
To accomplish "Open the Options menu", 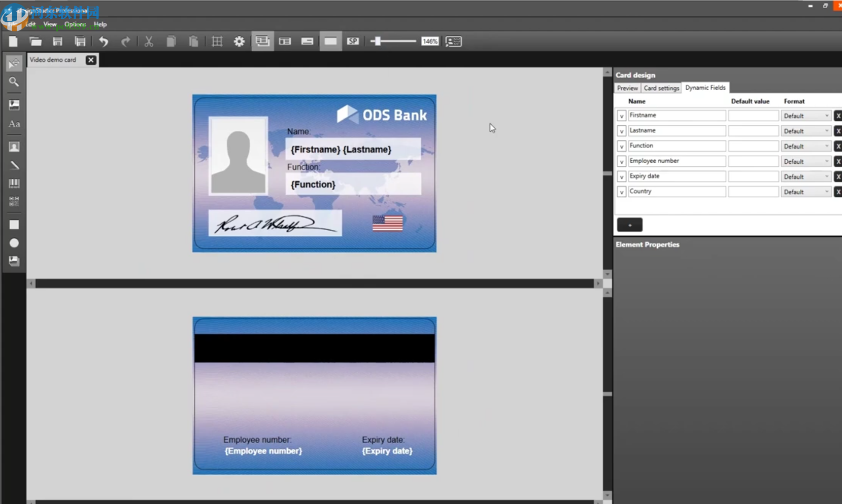I will click(75, 24).
